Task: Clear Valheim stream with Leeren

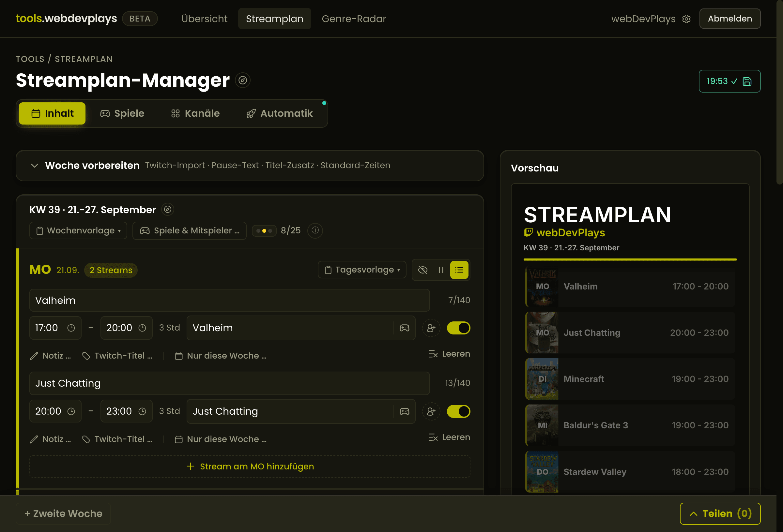Action: coord(449,354)
